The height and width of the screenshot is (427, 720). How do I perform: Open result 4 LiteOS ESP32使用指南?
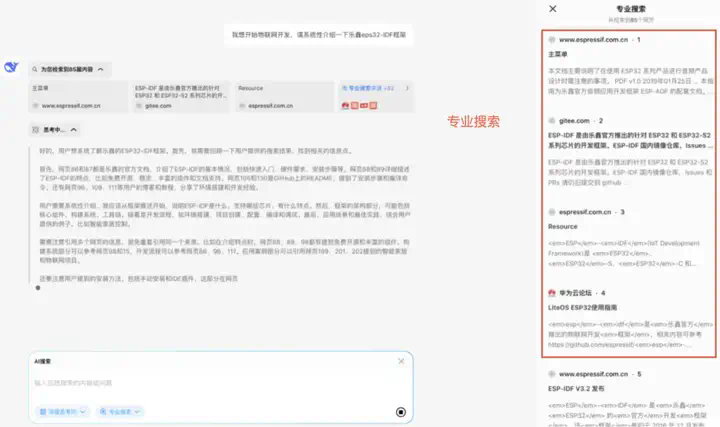(x=583, y=308)
